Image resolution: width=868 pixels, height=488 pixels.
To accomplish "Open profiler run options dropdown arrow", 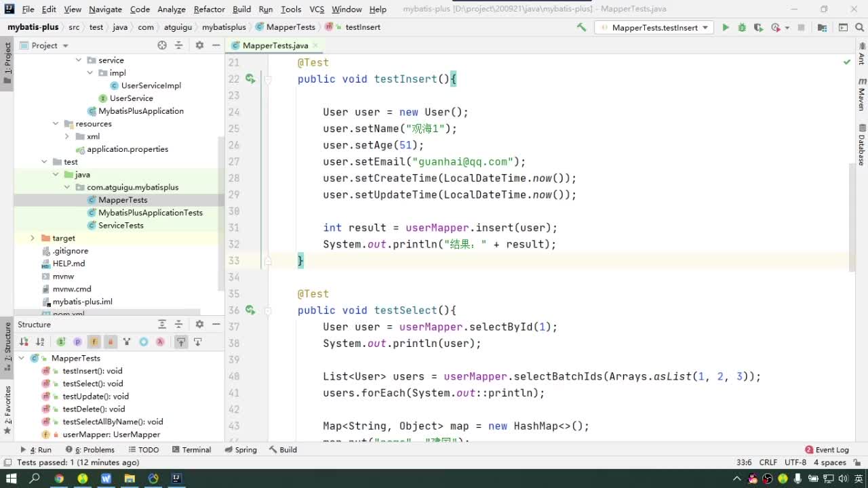I will click(x=787, y=28).
